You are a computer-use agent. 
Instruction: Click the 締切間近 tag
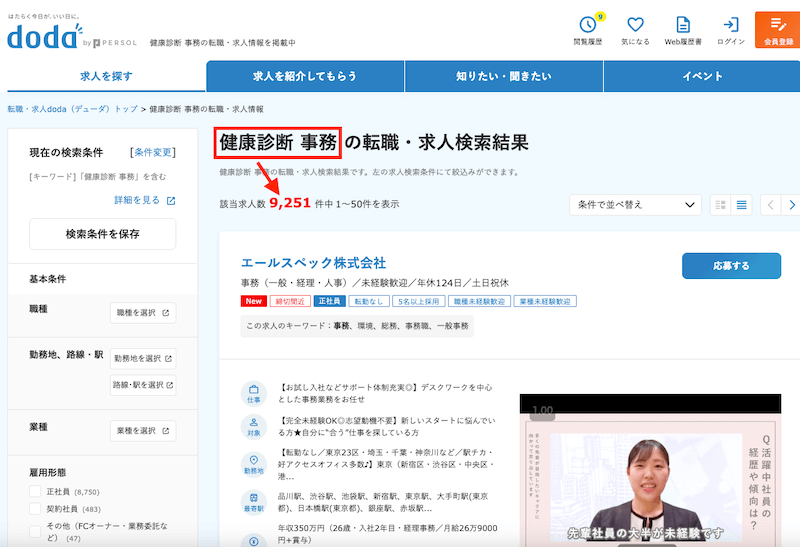[x=290, y=301]
